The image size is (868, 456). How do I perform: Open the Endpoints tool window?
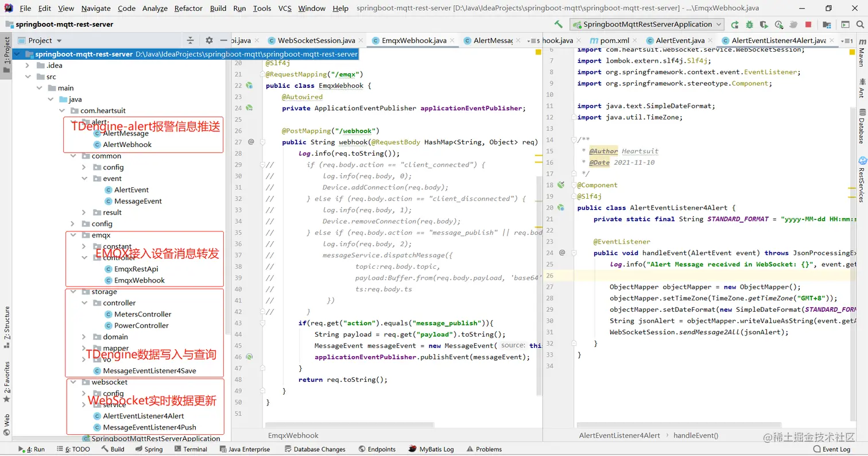(x=377, y=449)
